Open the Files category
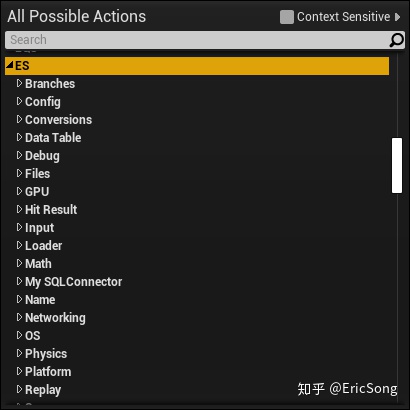Image resolution: width=410 pixels, height=410 pixels. (x=37, y=174)
